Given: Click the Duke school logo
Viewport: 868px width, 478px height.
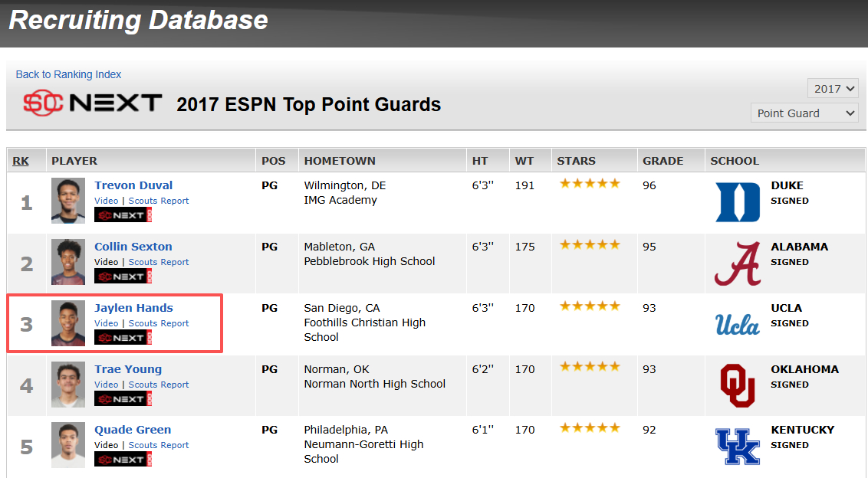Looking at the screenshot, I should click(x=738, y=202).
